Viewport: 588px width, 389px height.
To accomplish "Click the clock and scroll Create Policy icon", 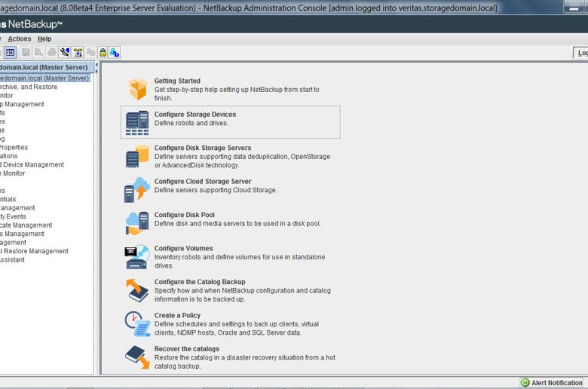I will click(x=137, y=323).
